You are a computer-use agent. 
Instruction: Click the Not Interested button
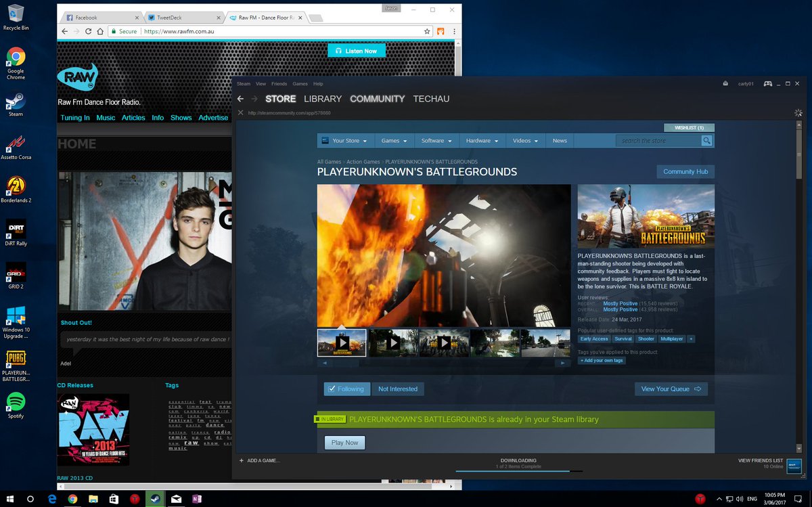click(x=398, y=389)
